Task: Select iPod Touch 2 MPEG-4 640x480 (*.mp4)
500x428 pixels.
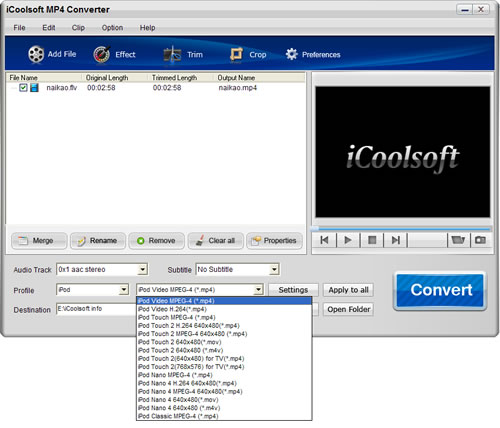Action: (224, 334)
